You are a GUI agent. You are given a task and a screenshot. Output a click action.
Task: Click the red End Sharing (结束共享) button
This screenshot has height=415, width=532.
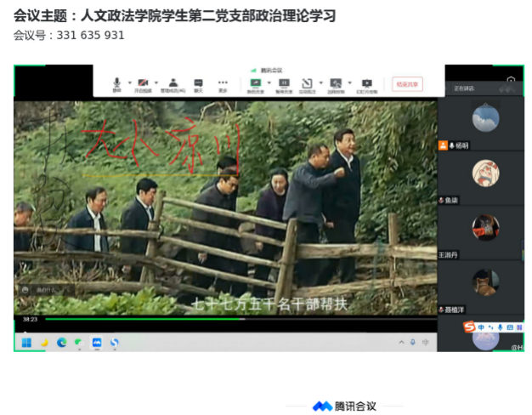point(407,84)
